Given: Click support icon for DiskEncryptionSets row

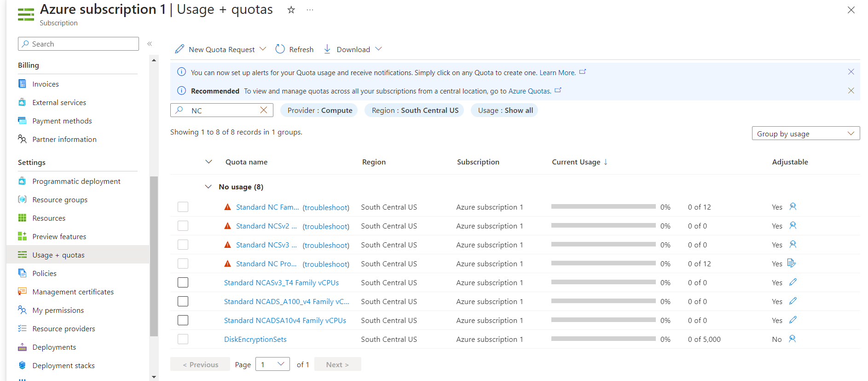Looking at the screenshot, I should point(793,339).
